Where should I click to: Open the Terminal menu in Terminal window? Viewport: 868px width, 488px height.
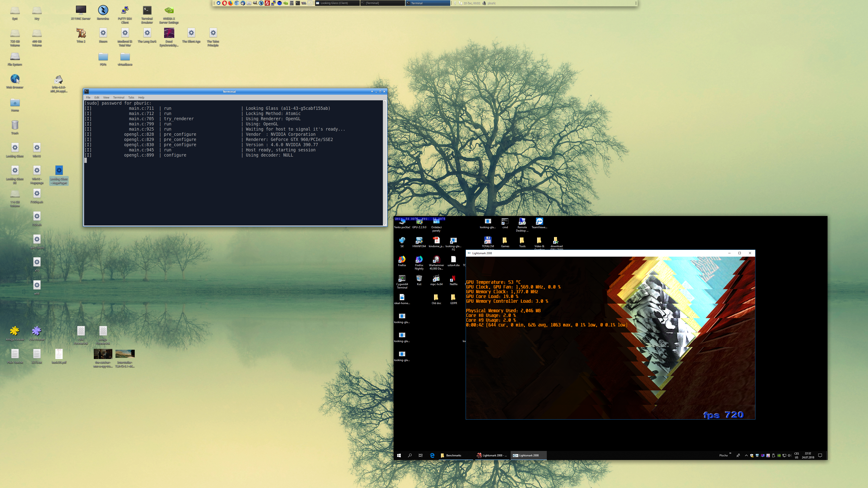(119, 97)
